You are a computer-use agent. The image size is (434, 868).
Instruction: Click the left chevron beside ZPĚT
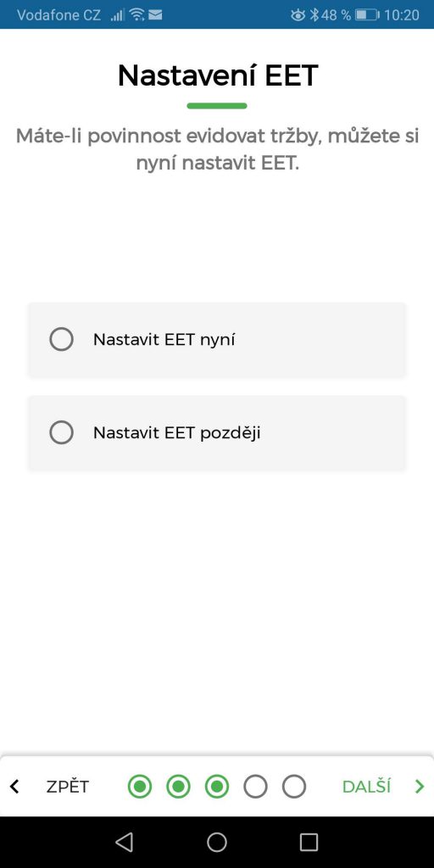[x=15, y=786]
